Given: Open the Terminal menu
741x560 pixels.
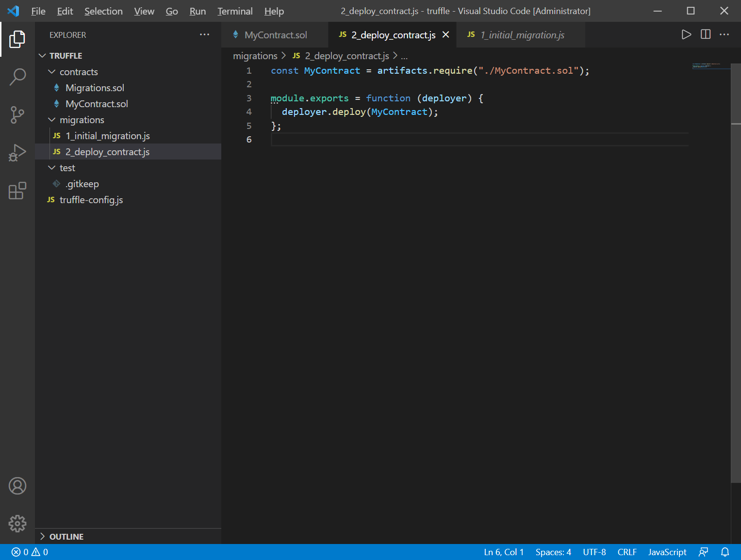Looking at the screenshot, I should 235,11.
